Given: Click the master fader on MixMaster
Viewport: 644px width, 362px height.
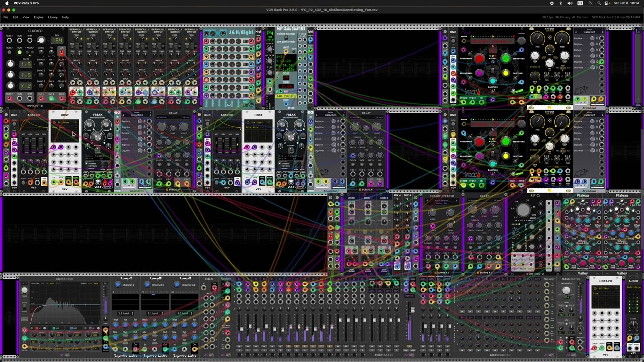Looking at the screenshot, I should coord(412,309).
